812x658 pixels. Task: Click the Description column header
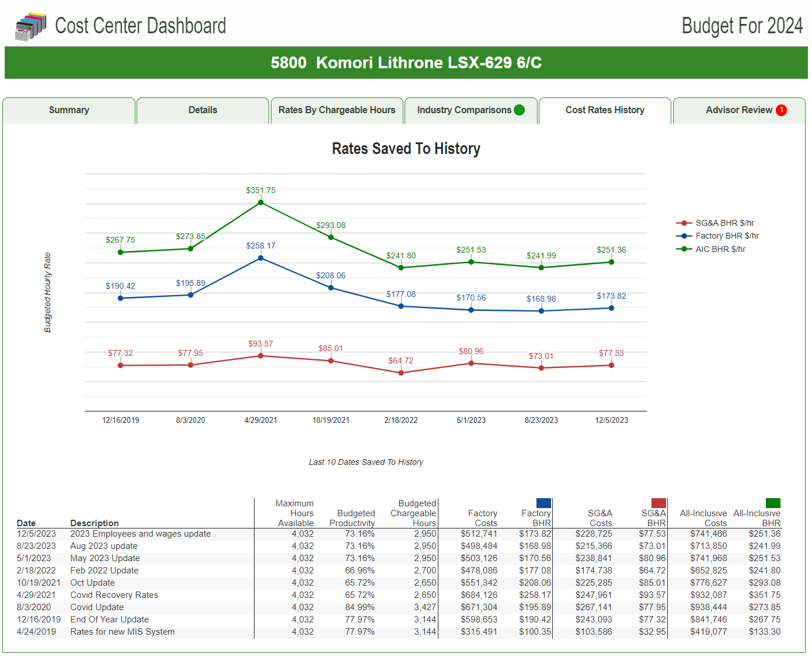point(95,523)
